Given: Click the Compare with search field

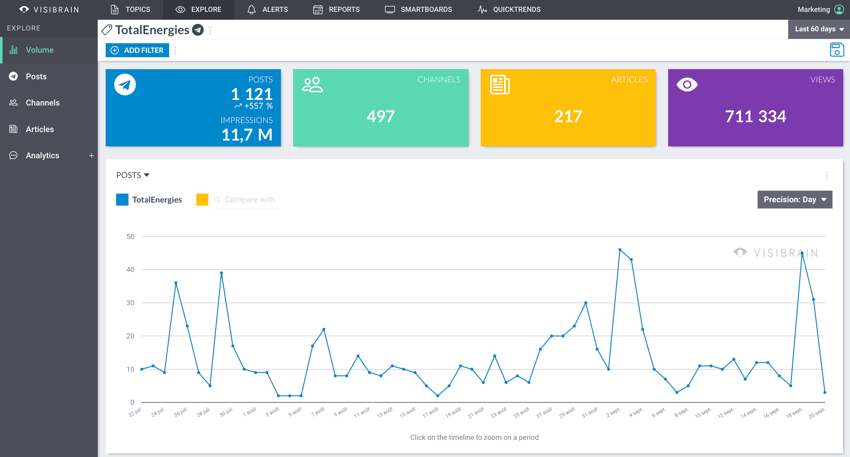Looking at the screenshot, I should pos(245,199).
